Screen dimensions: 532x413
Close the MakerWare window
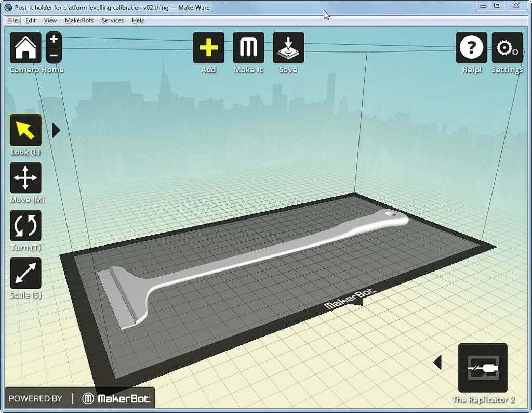[x=516, y=5]
